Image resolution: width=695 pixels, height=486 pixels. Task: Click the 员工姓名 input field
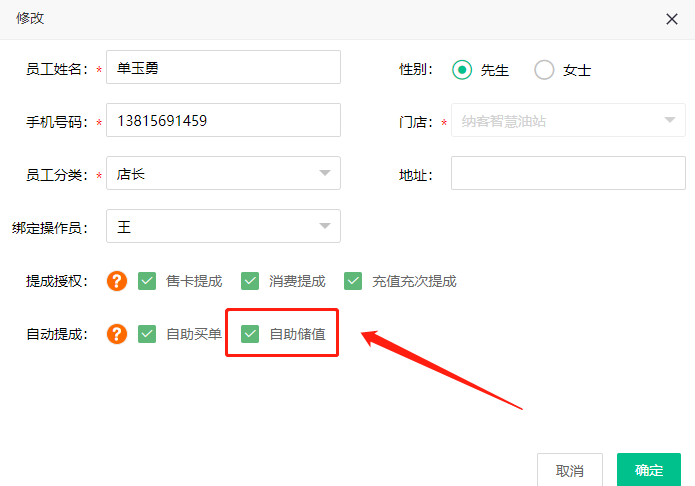pos(222,68)
